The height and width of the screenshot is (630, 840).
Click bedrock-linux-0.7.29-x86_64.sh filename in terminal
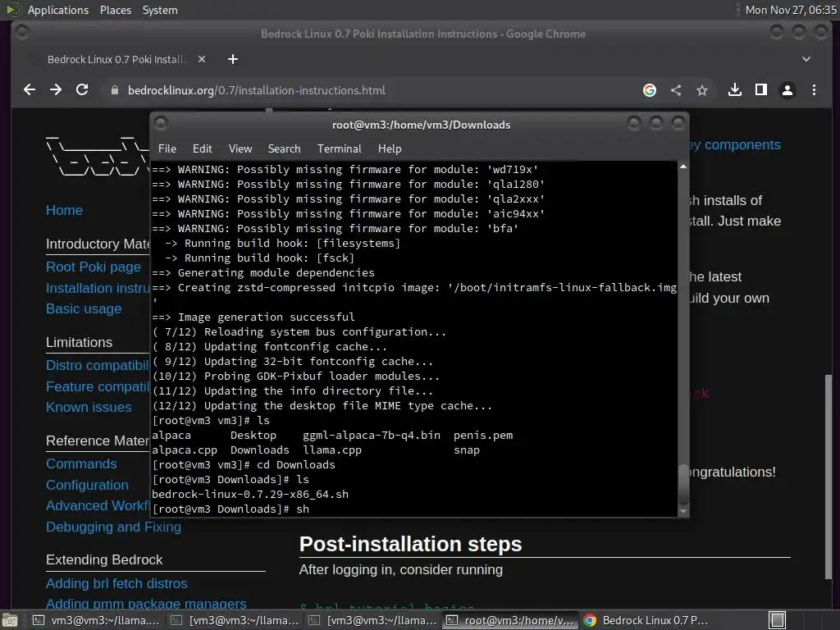[x=250, y=495]
